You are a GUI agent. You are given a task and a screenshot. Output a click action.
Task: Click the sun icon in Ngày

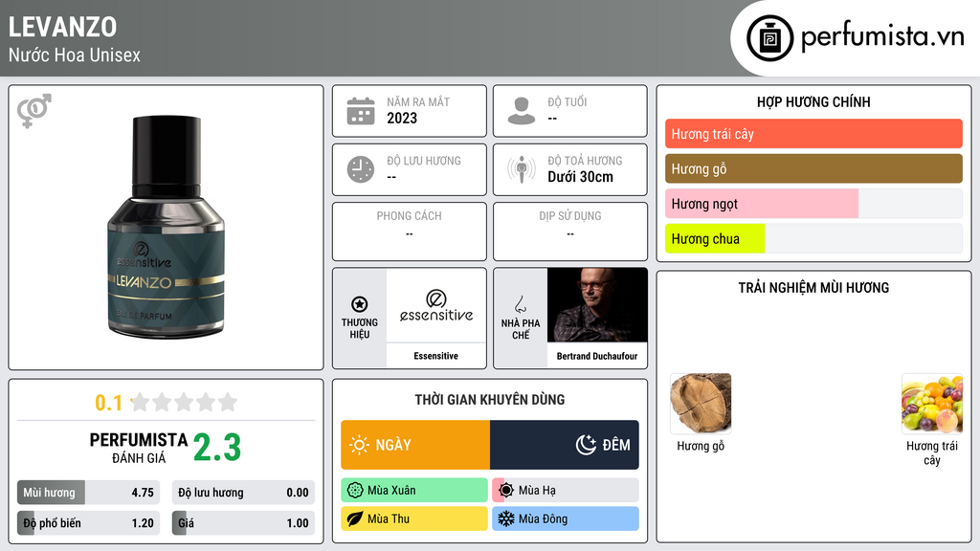[x=359, y=445]
